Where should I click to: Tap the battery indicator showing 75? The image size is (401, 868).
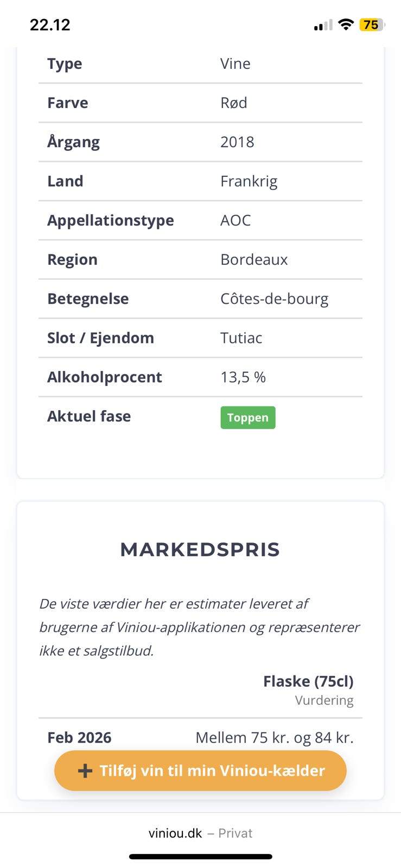tap(372, 25)
